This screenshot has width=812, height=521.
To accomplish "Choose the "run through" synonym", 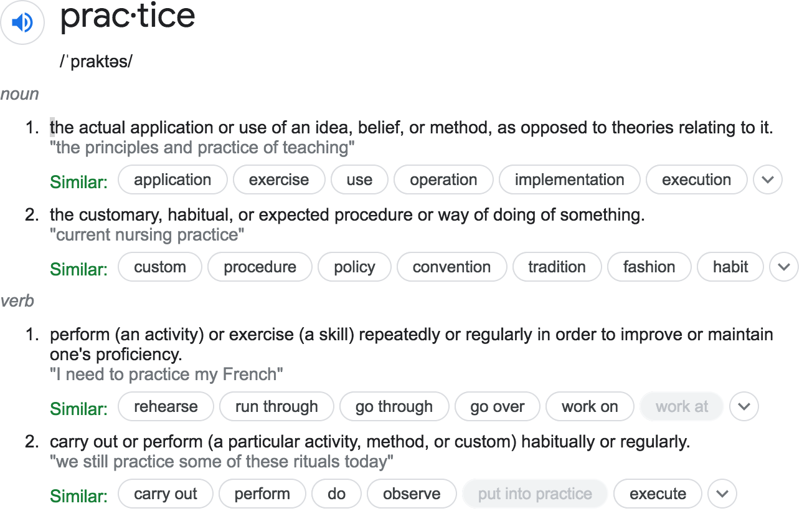I will tap(276, 407).
